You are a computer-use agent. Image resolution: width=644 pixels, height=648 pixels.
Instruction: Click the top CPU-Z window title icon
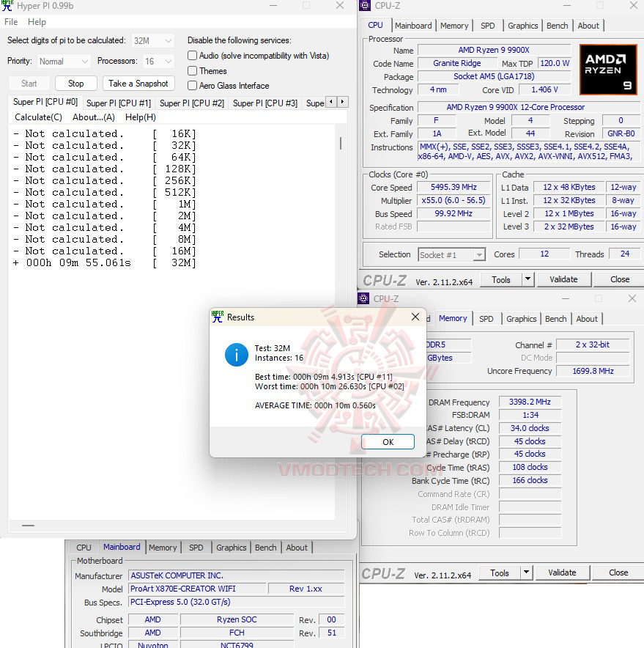point(365,5)
